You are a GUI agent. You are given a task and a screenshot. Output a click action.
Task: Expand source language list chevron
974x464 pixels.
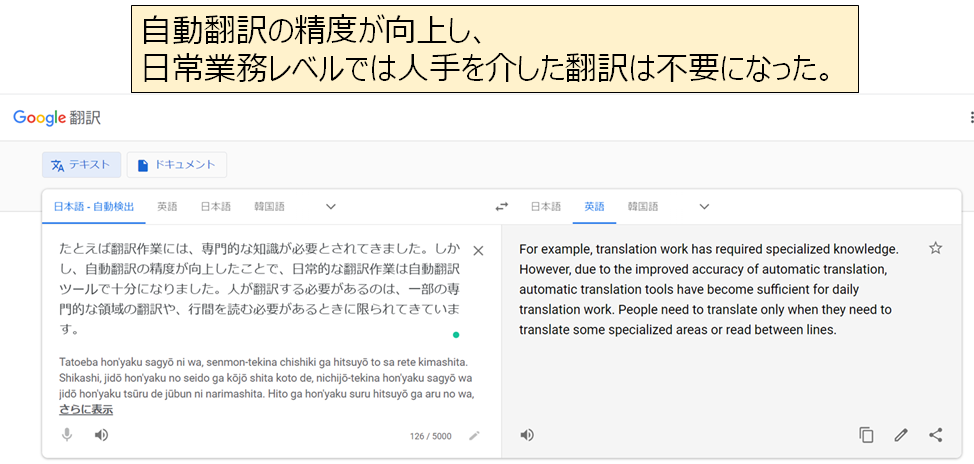pos(331,207)
